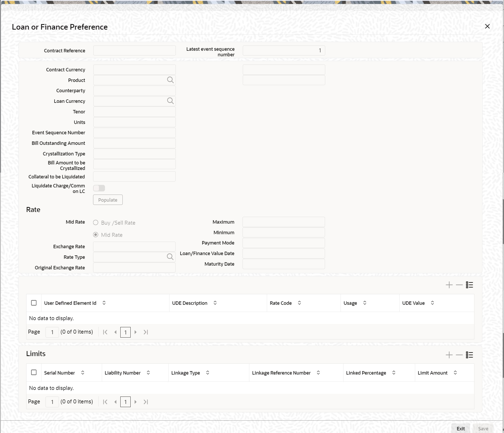Sort by UDE Description column

pyautogui.click(x=215, y=303)
